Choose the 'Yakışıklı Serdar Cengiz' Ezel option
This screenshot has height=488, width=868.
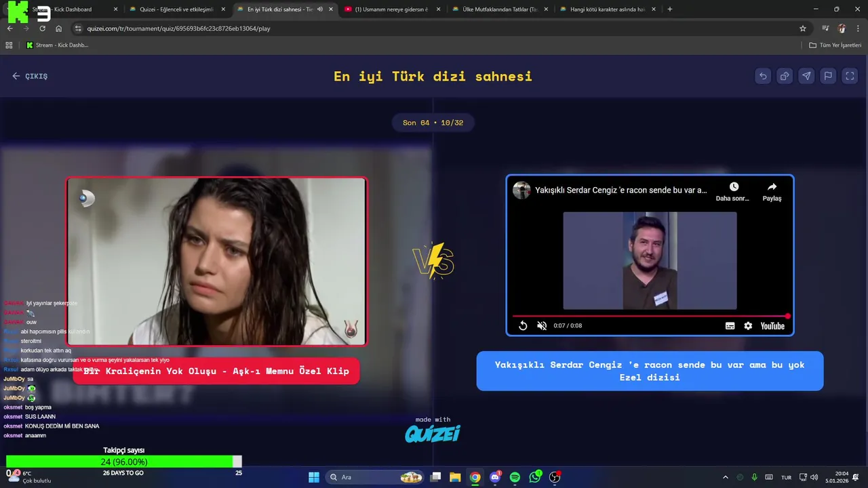click(x=650, y=371)
